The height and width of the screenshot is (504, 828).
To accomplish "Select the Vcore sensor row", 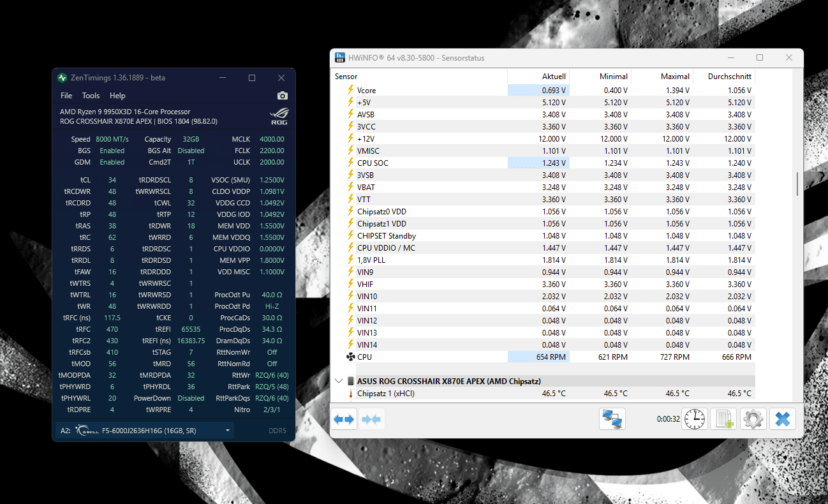I will click(543, 91).
